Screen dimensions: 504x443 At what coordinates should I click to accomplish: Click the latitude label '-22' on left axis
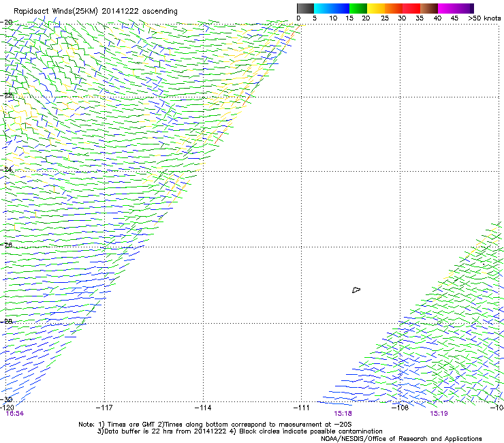[6, 95]
